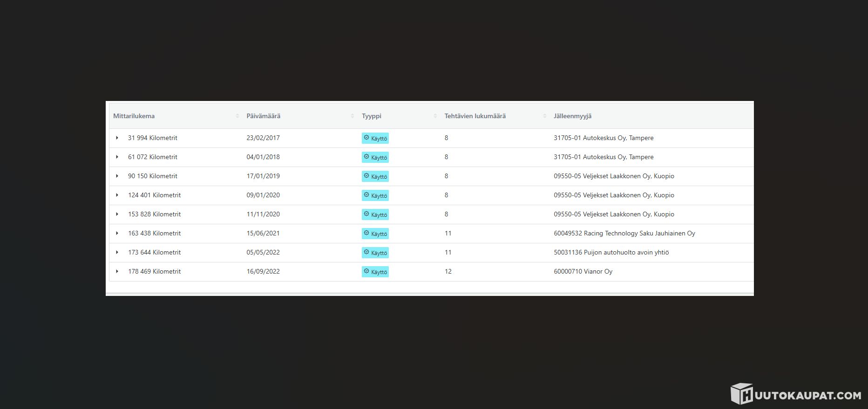Expand the 124 401 Kilometrit row

(x=117, y=195)
